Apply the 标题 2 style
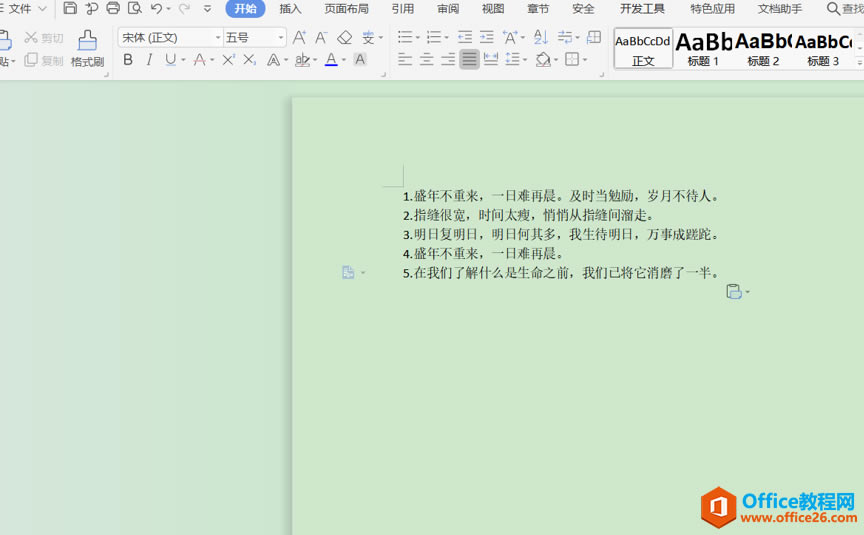This screenshot has width=864, height=535. pos(763,48)
